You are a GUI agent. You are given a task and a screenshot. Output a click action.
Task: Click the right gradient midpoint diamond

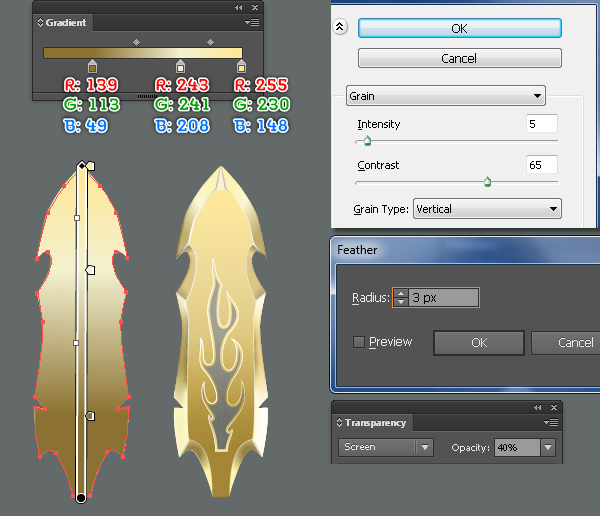coord(210,42)
